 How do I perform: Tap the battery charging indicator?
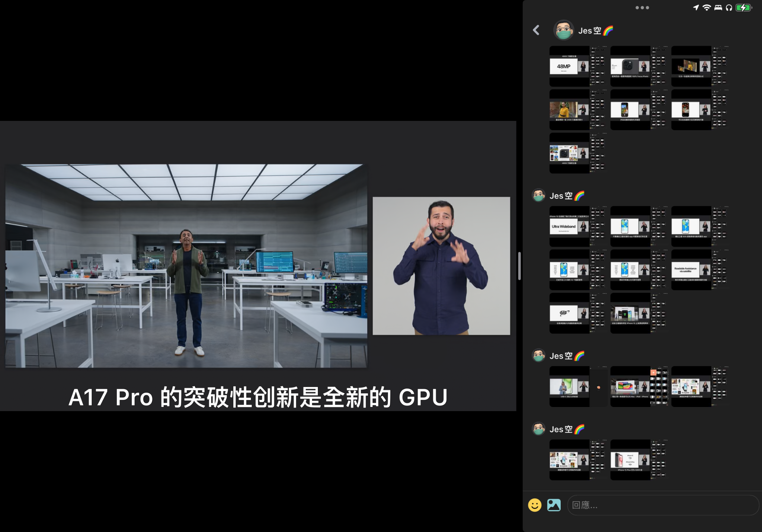pyautogui.click(x=744, y=7)
